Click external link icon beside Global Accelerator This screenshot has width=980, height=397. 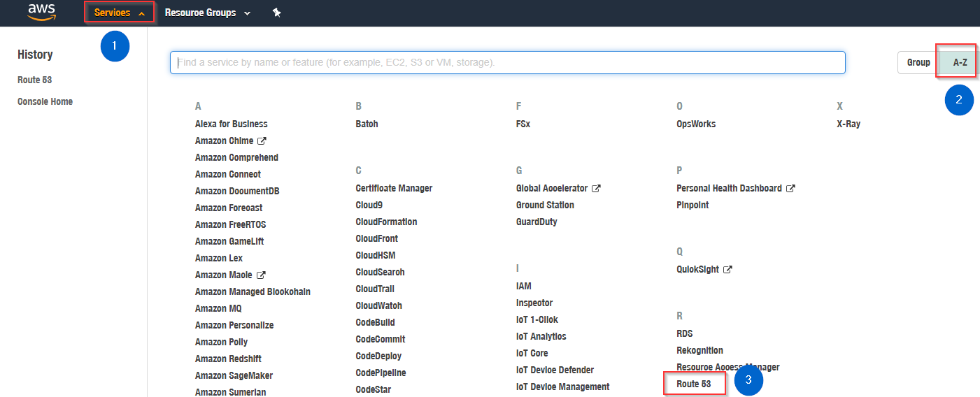(x=596, y=188)
